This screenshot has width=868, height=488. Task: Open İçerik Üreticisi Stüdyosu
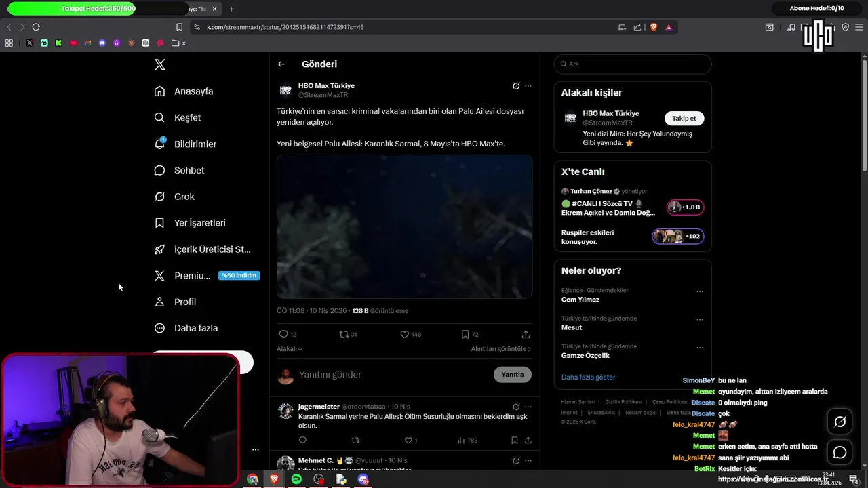pos(203,249)
